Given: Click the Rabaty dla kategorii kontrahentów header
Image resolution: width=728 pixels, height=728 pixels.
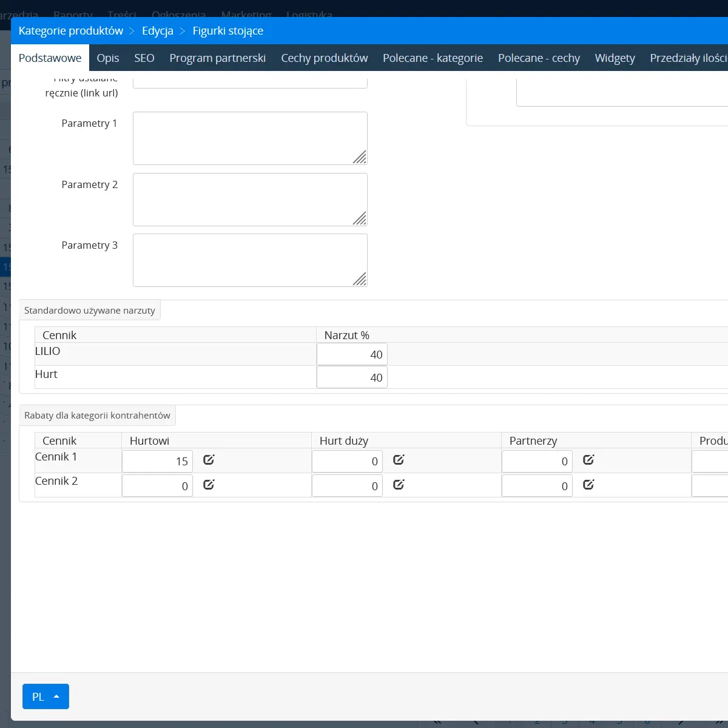Looking at the screenshot, I should [x=97, y=415].
